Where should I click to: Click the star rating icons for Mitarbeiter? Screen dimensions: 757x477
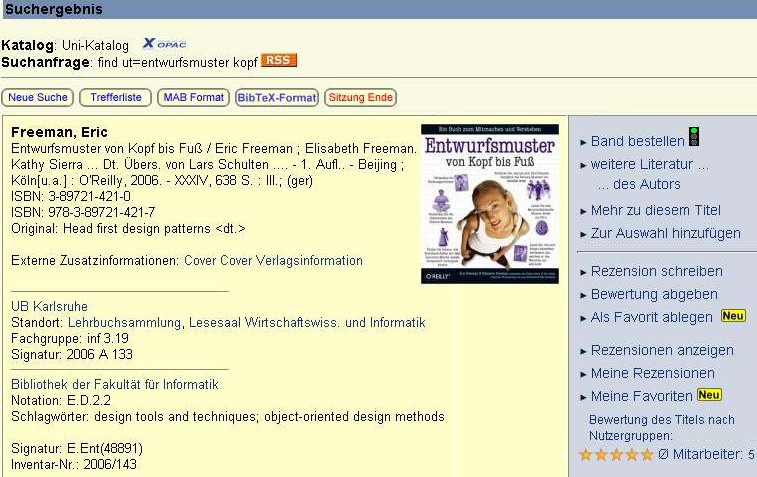click(x=616, y=455)
